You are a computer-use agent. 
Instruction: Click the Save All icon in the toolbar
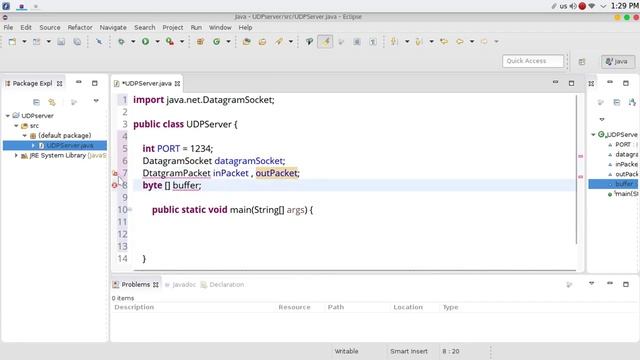point(77,42)
